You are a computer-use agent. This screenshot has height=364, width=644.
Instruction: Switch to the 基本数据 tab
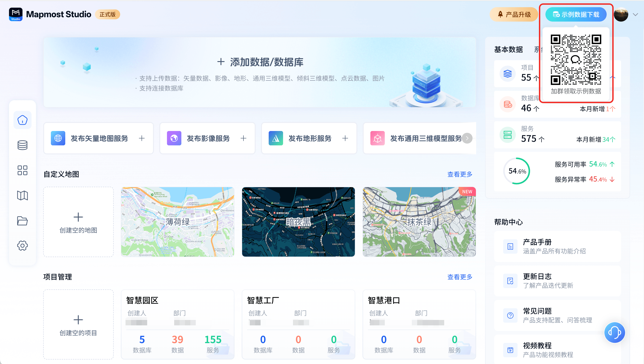pos(508,49)
